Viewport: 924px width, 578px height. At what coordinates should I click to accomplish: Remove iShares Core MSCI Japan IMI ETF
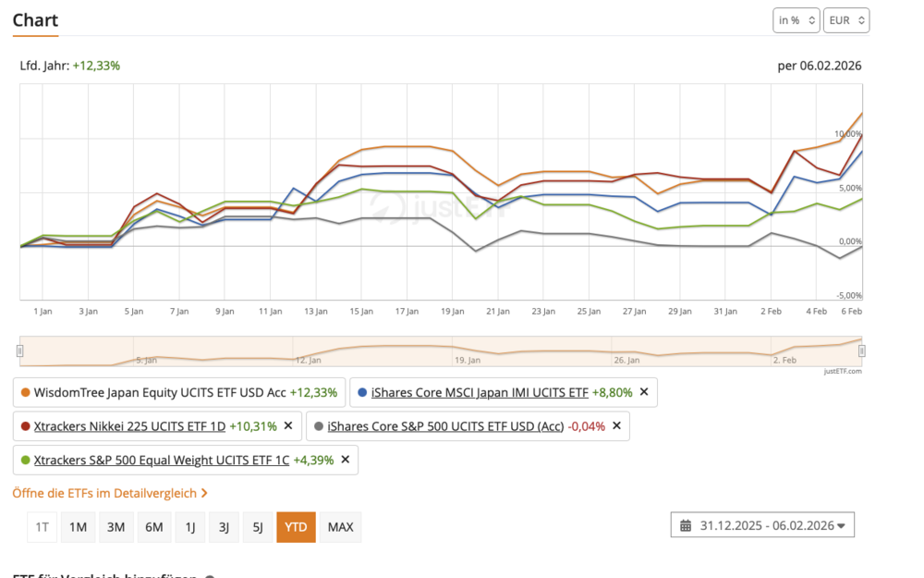click(644, 392)
